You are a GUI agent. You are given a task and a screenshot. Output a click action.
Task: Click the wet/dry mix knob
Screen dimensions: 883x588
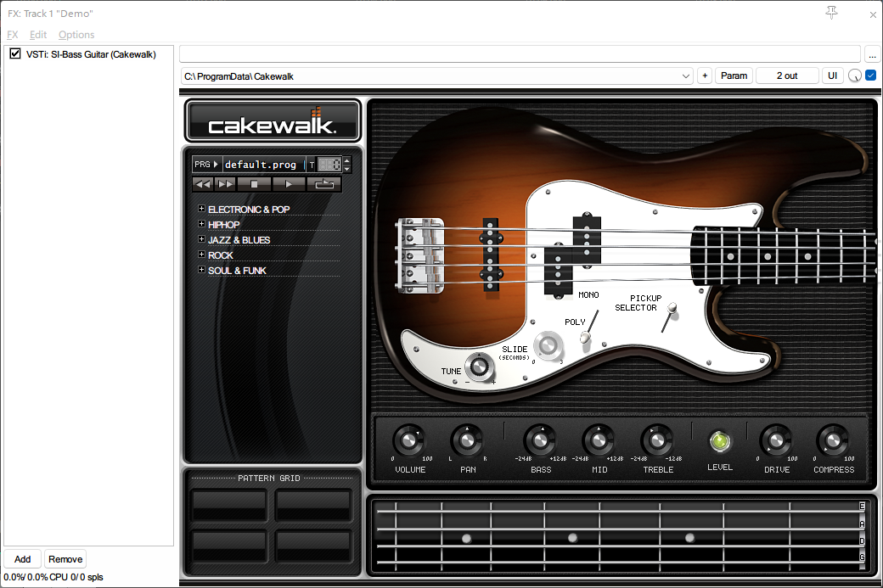click(x=855, y=76)
